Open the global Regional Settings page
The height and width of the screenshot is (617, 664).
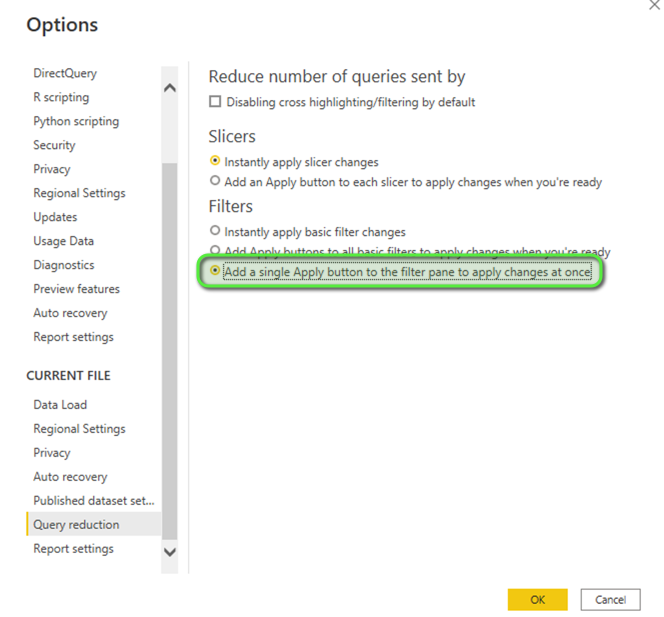[x=80, y=193]
